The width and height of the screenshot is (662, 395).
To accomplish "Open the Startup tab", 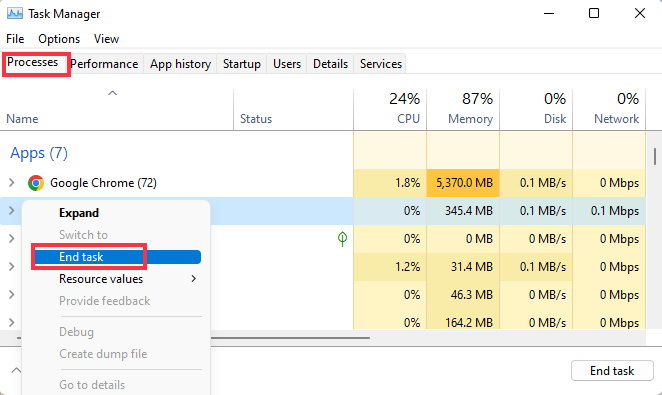I will coord(241,64).
